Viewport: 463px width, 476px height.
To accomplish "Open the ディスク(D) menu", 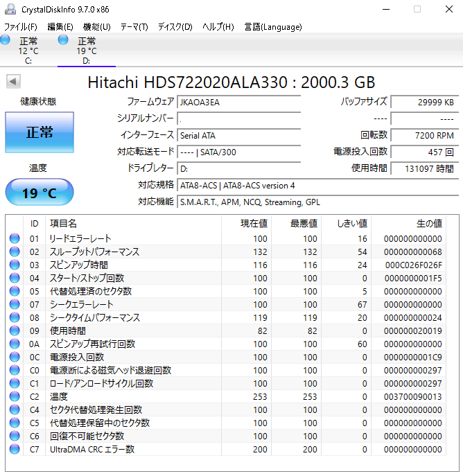I will coord(175,27).
